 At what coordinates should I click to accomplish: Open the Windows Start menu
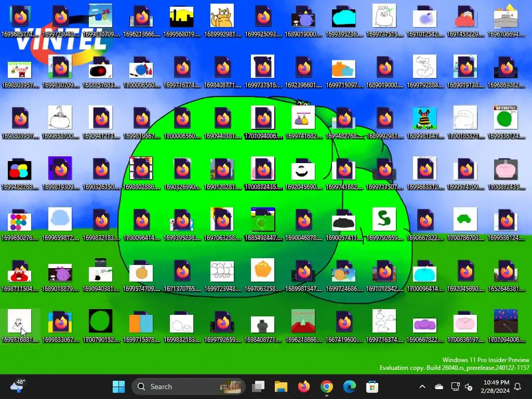point(118,387)
